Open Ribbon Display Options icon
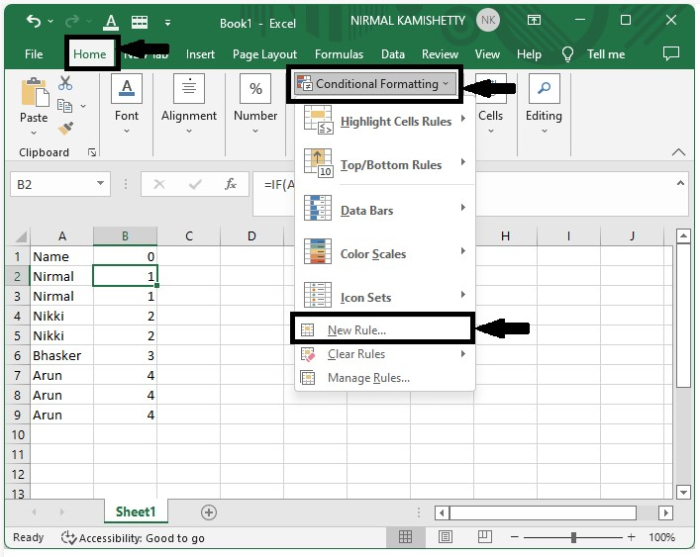Viewport: 700px width, 557px height. click(534, 20)
